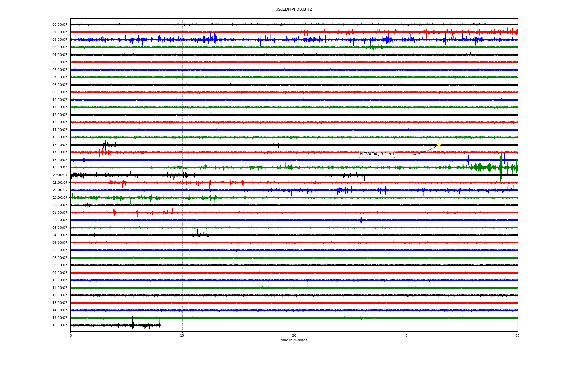
Task: Click the 60 tick label on x-axis
Action: point(517,335)
